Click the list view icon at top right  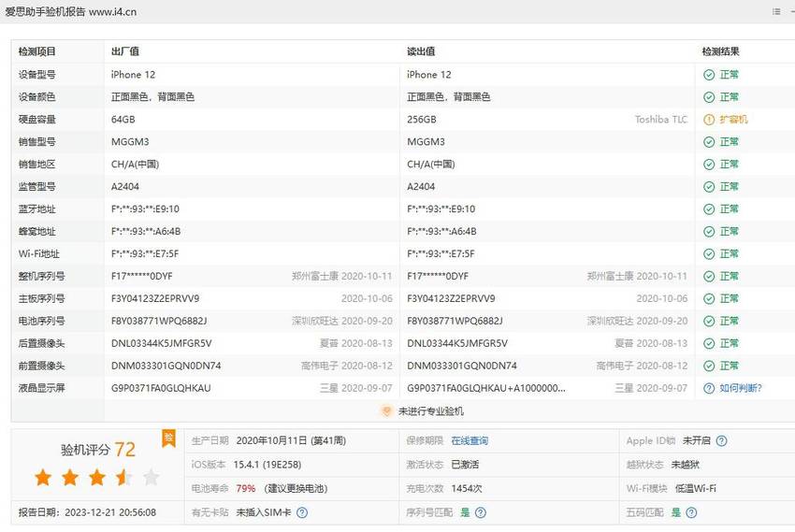(776, 11)
